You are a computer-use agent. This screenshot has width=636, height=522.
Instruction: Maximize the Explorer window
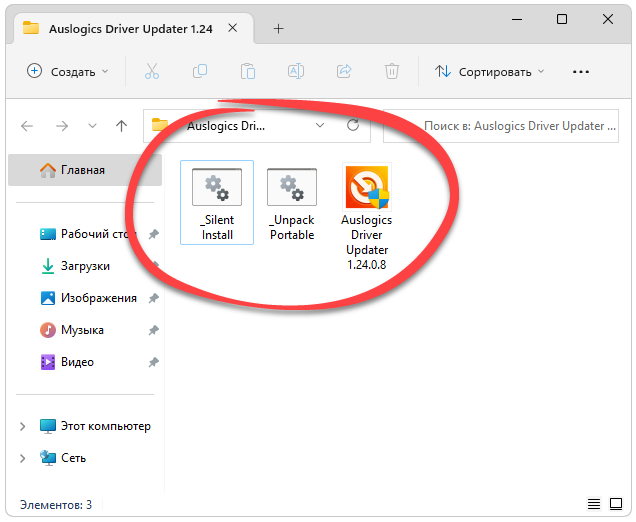point(562,19)
